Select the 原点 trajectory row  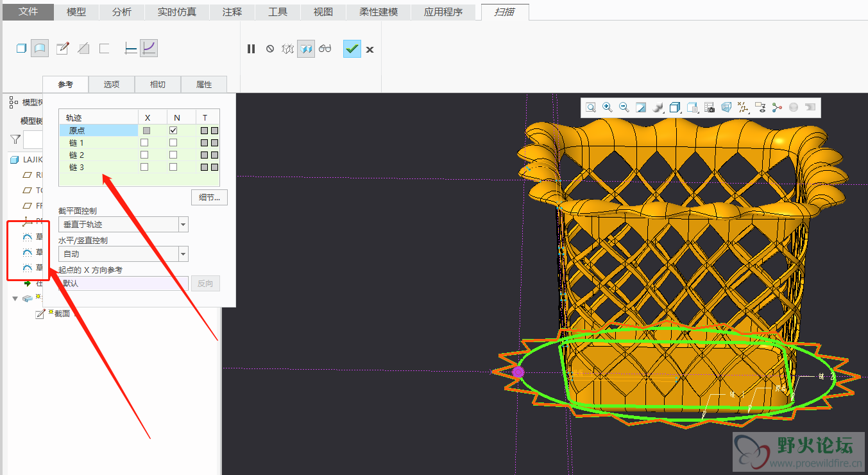(x=99, y=130)
